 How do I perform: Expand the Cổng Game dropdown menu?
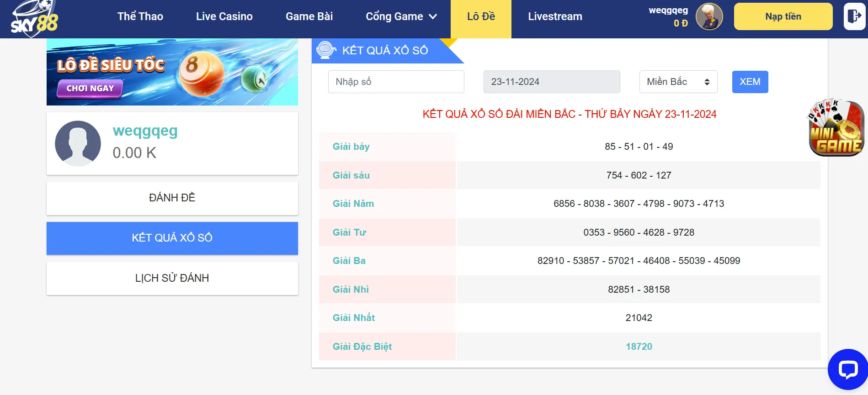[x=401, y=16]
